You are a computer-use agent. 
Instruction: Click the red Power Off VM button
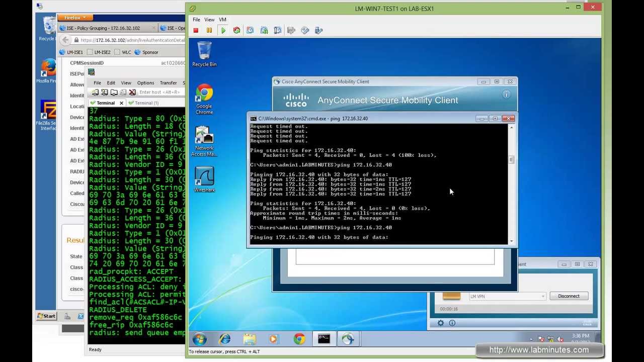click(x=196, y=31)
